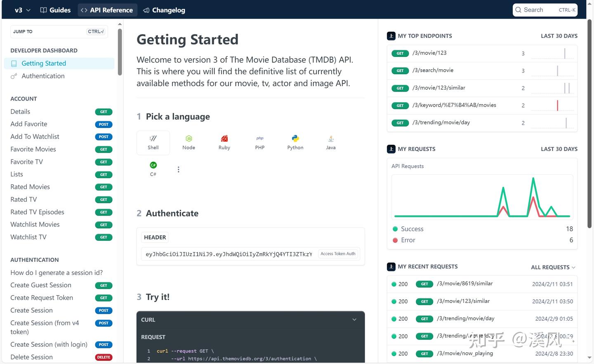The image size is (594, 364).
Task: Click the Access Token Auth button
Action: pos(338,254)
